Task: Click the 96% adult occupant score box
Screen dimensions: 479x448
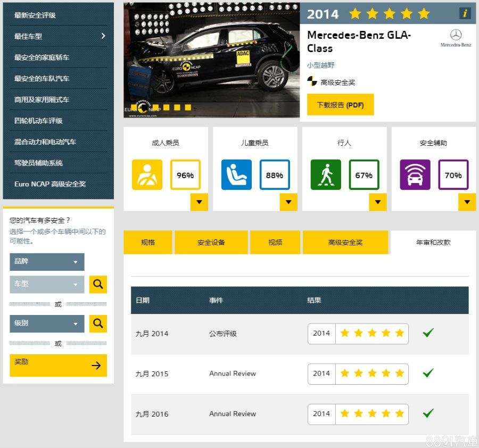Action: click(185, 175)
